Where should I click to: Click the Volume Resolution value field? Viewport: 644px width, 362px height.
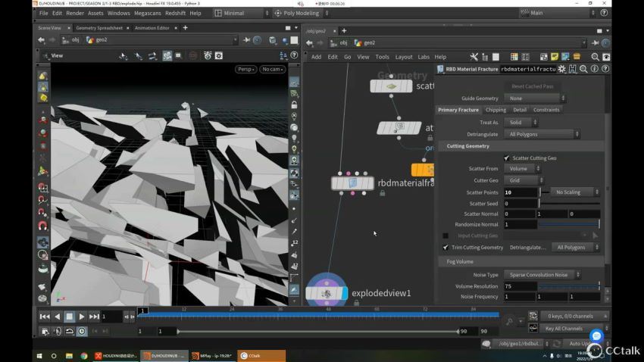click(x=521, y=286)
